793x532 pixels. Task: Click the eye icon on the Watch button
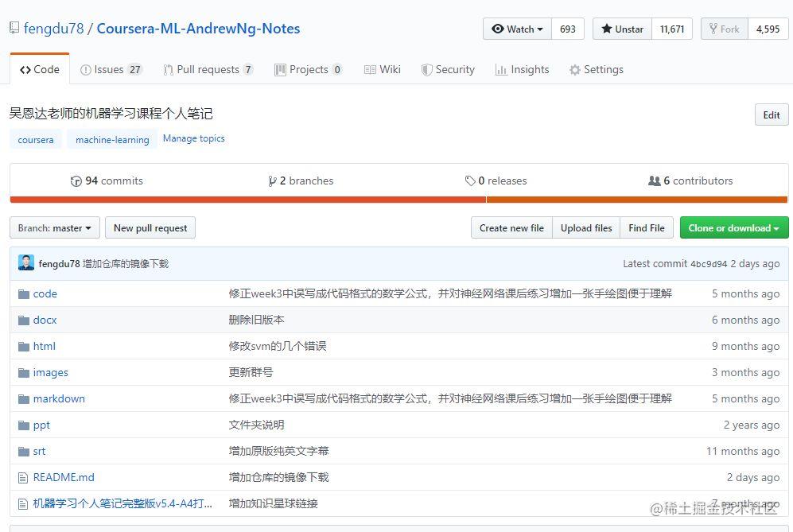point(500,29)
